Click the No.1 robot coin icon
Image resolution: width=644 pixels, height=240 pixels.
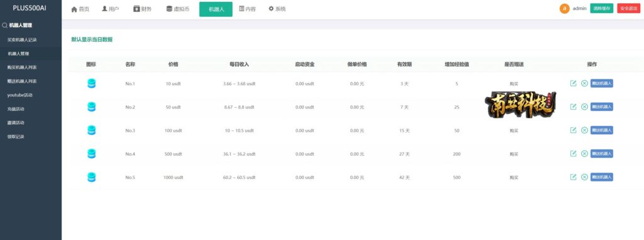pyautogui.click(x=91, y=84)
